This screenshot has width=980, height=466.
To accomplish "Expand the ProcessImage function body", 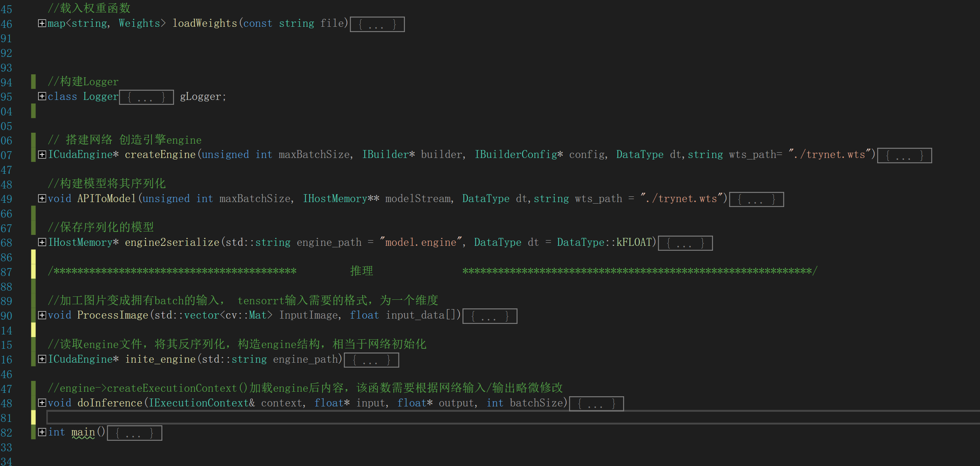I will click(x=42, y=316).
